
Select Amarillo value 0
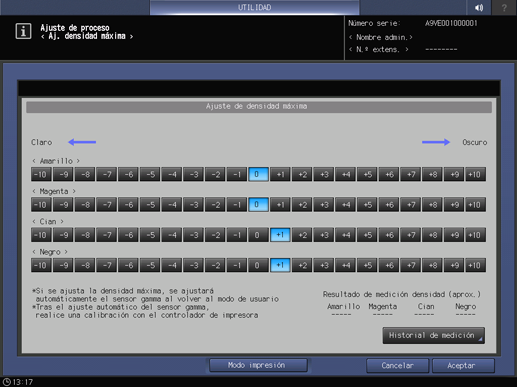(258, 174)
